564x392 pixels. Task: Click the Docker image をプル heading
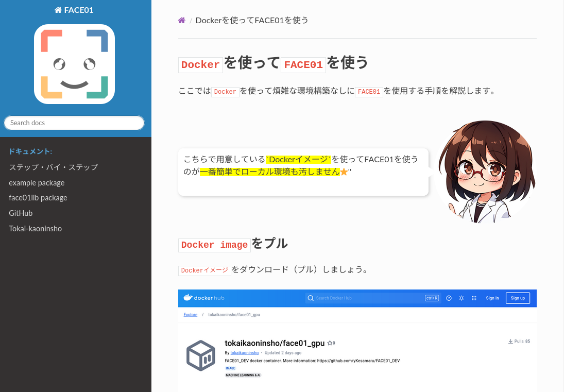coord(233,244)
